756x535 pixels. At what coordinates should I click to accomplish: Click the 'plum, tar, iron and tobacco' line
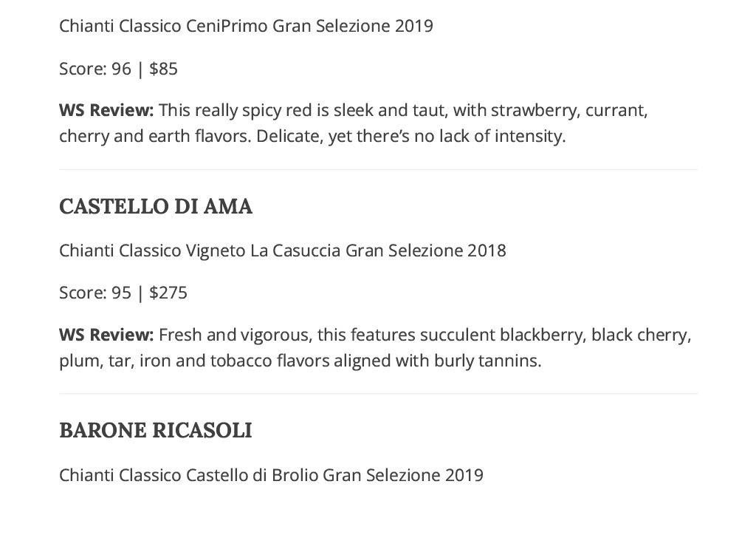[x=300, y=361]
